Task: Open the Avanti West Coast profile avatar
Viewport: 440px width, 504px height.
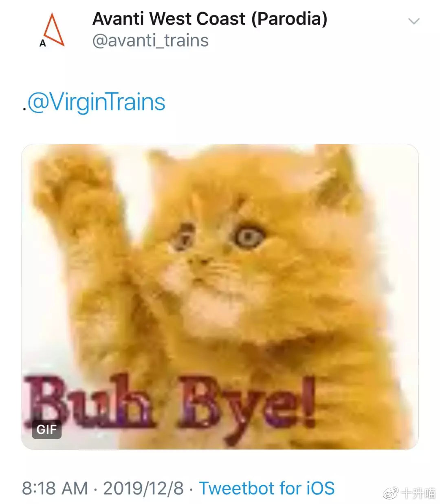Action: click(x=52, y=30)
